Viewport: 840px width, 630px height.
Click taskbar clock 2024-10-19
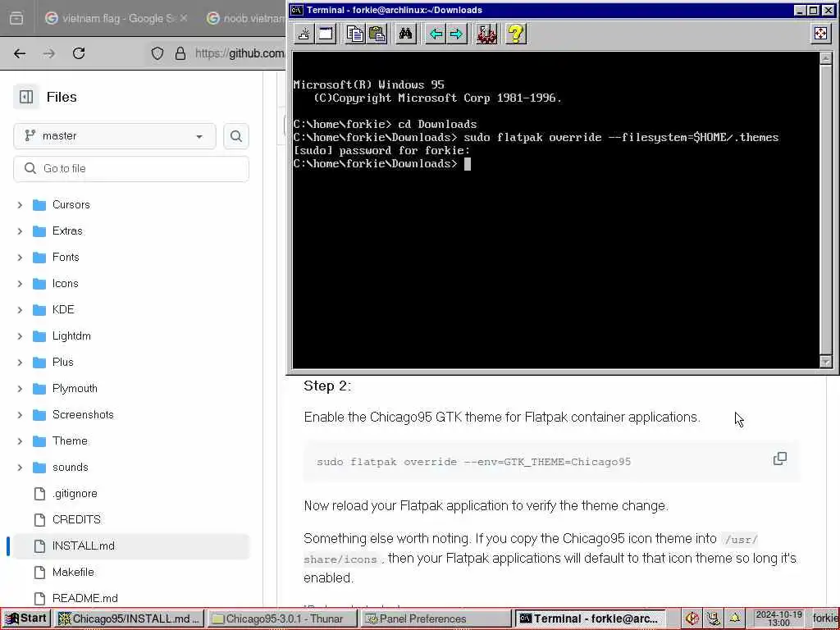pyautogui.click(x=778, y=619)
